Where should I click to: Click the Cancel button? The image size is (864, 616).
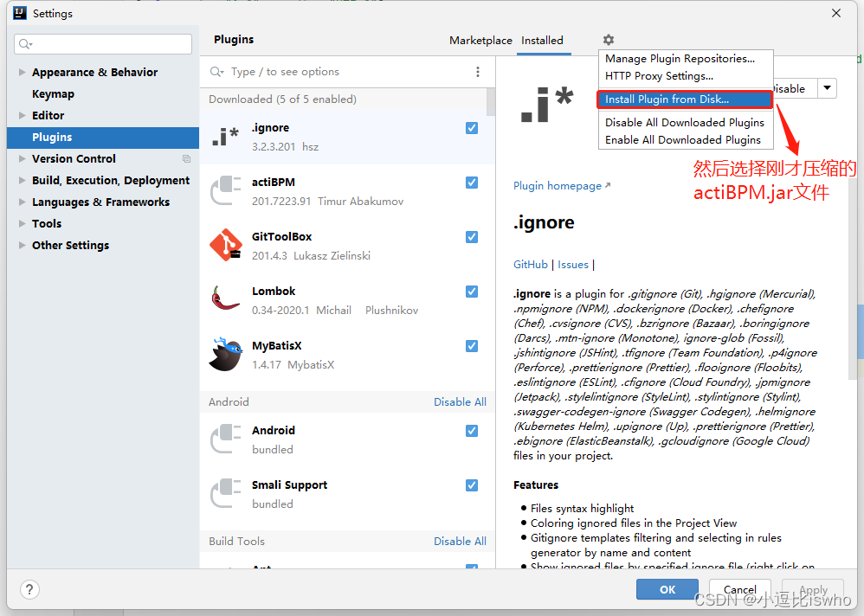tap(739, 589)
